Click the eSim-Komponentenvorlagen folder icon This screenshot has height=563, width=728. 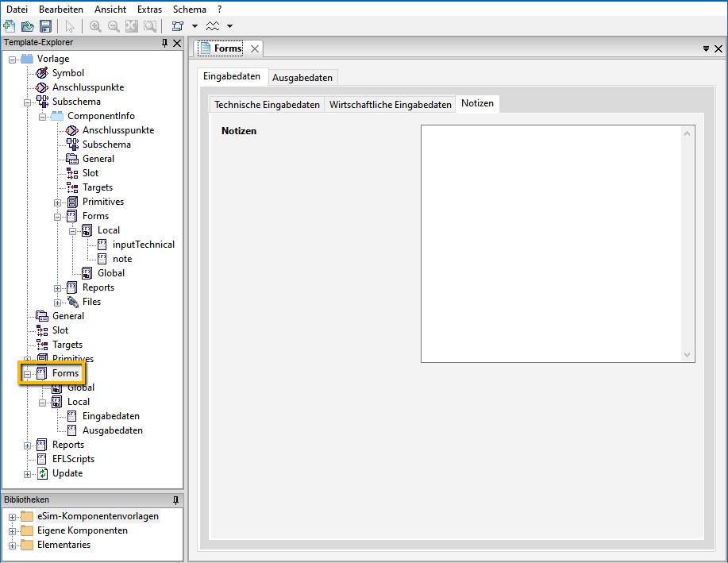(27, 516)
